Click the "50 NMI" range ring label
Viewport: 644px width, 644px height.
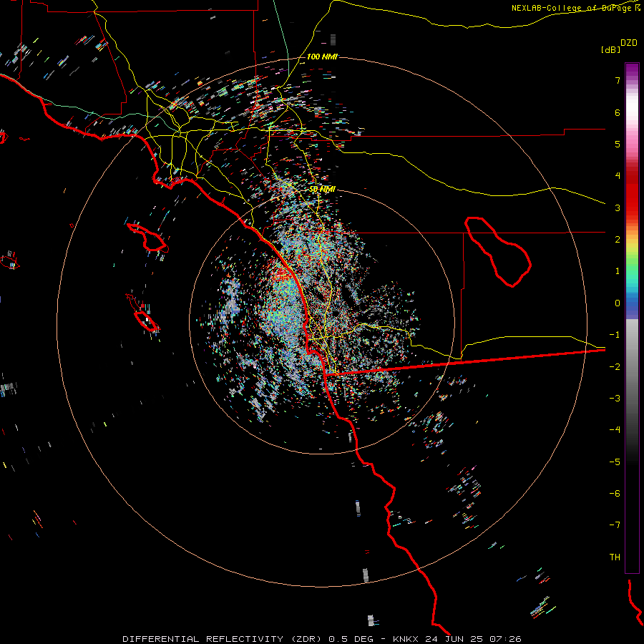(322, 189)
